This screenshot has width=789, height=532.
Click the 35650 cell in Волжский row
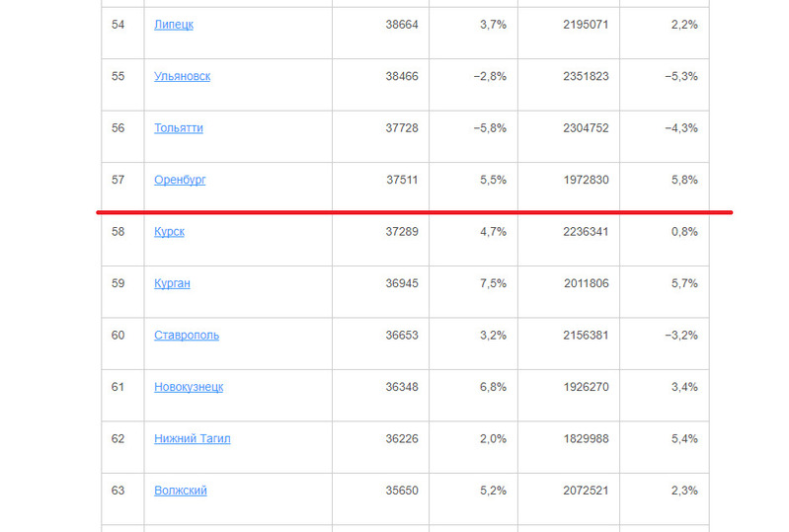pos(402,491)
